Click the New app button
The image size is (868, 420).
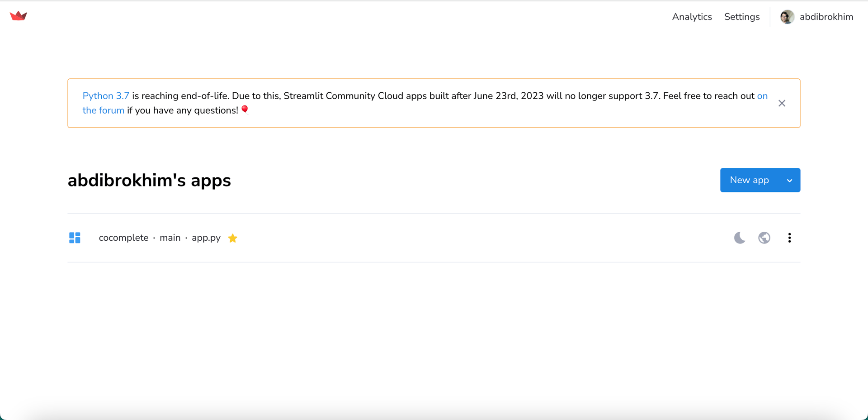pyautogui.click(x=749, y=180)
